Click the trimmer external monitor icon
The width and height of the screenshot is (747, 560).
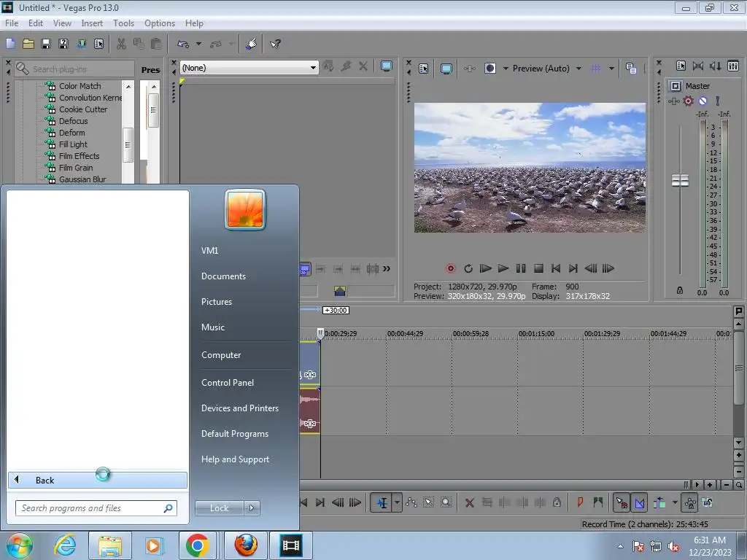click(x=387, y=66)
